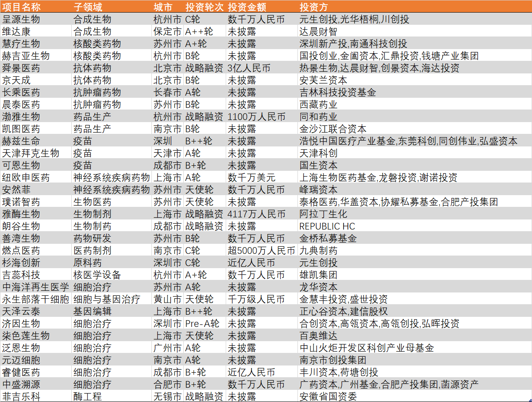Screen dimensions: 532x402
Task: Select the 投资方 column header
Action: coord(314,7)
